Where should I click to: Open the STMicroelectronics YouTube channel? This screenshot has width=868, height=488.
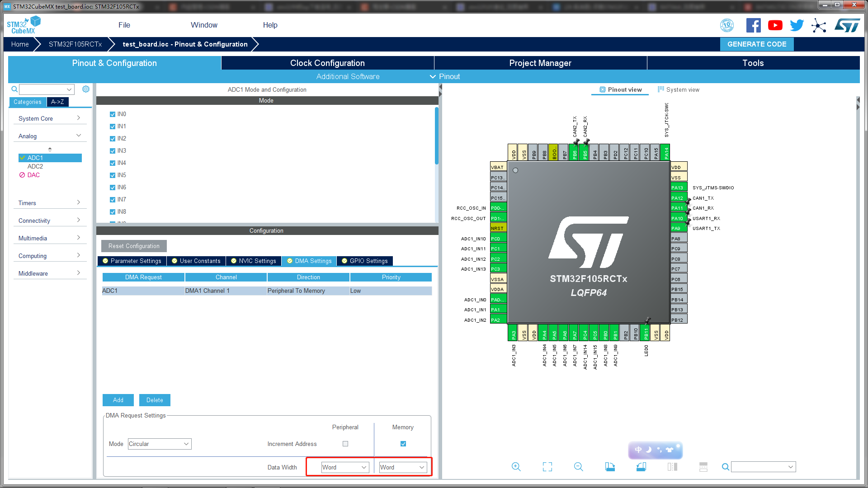[775, 25]
